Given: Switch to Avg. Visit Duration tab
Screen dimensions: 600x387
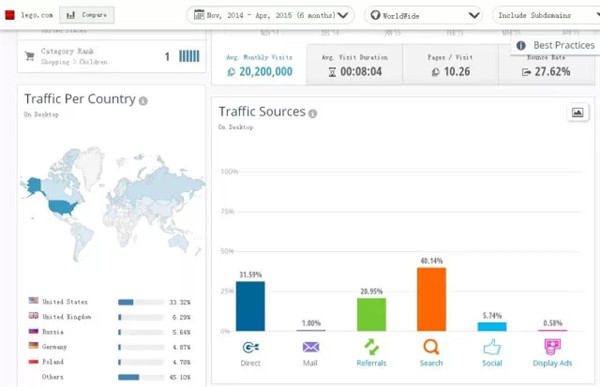Looking at the screenshot, I should (354, 65).
